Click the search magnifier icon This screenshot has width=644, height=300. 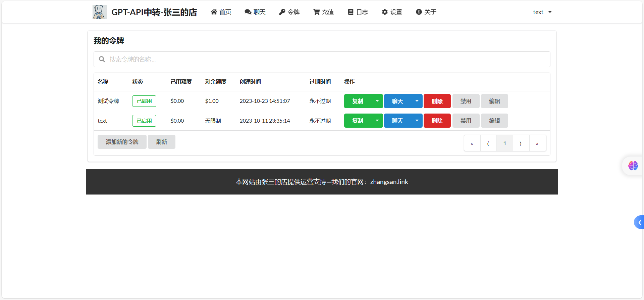[x=102, y=59]
